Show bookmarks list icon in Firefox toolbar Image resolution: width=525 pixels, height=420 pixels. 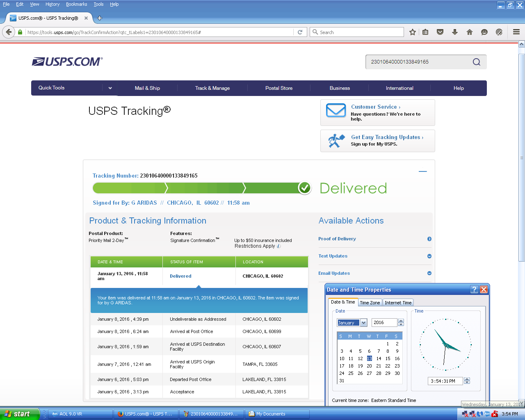tap(425, 32)
